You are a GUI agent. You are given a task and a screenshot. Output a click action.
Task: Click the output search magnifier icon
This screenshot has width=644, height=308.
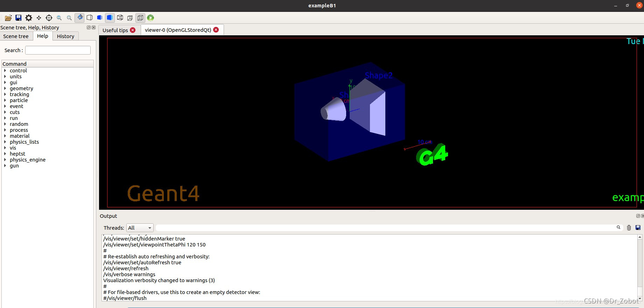point(618,228)
